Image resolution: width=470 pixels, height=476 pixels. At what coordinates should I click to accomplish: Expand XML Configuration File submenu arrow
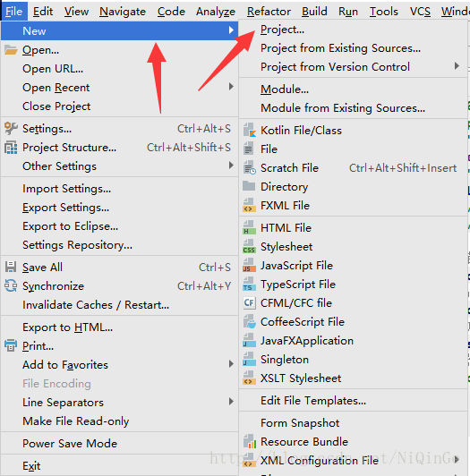457,460
